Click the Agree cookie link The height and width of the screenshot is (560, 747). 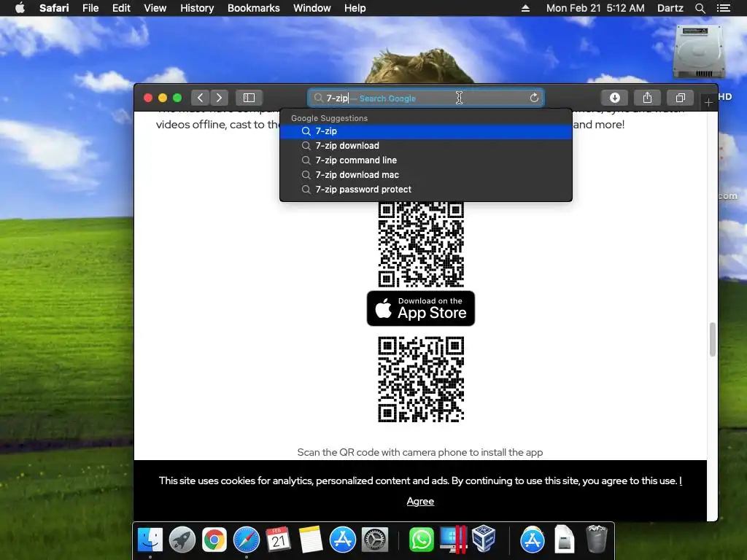click(420, 502)
